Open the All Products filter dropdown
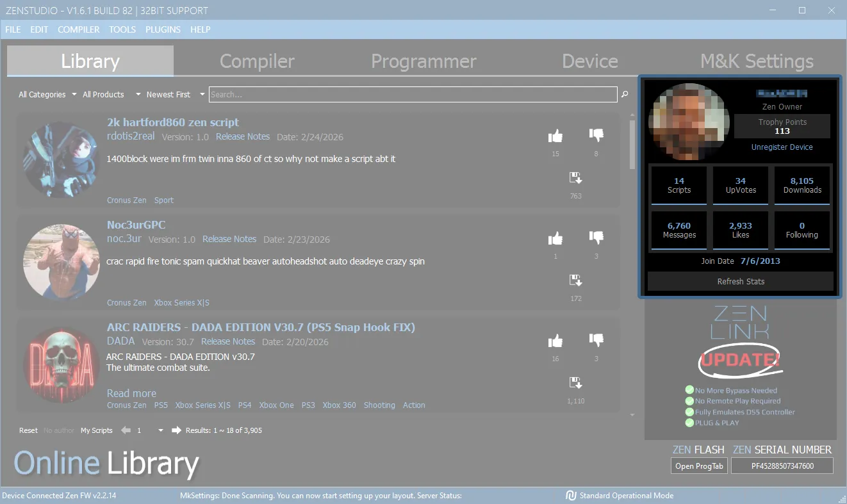The image size is (847, 504). [111, 94]
